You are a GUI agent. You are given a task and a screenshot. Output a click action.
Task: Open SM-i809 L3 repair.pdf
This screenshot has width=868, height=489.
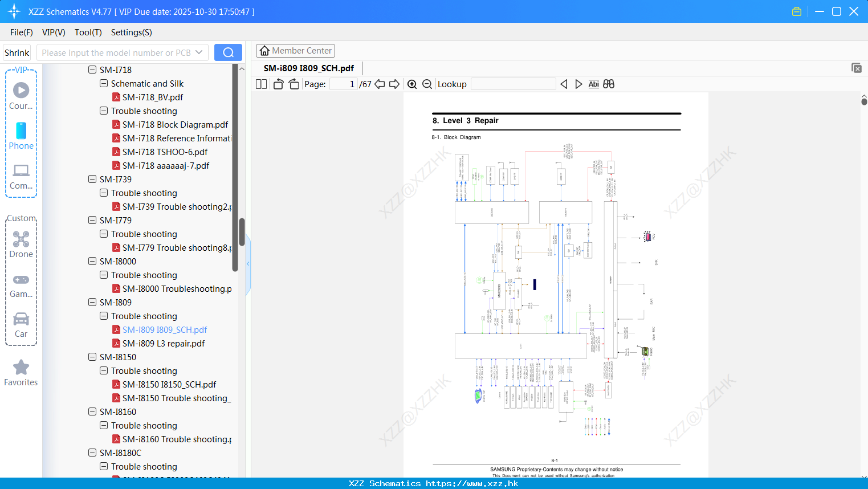[164, 343]
